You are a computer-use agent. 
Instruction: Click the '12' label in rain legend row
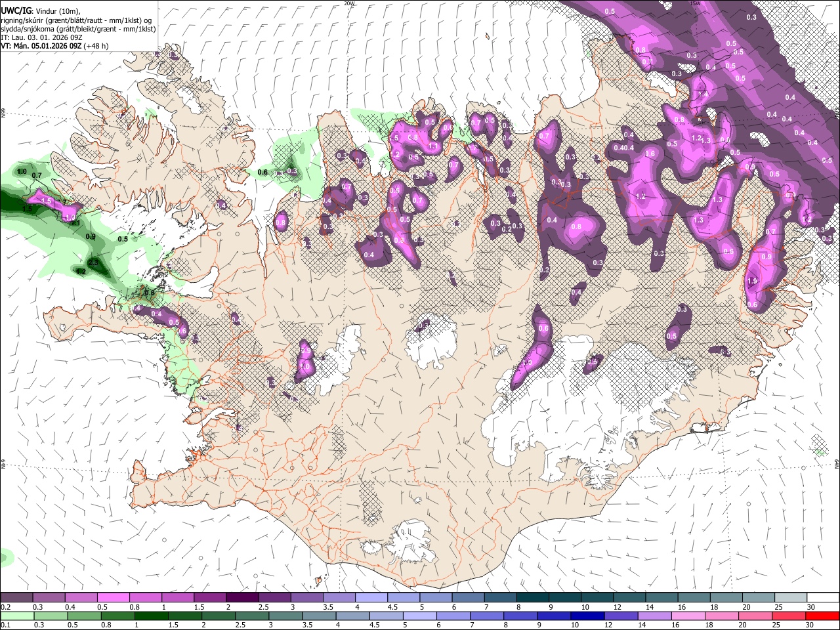pos(609,625)
